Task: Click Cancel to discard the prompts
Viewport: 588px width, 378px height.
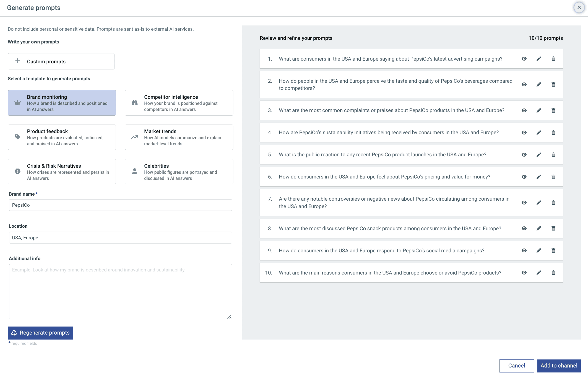Action: [x=516, y=366]
